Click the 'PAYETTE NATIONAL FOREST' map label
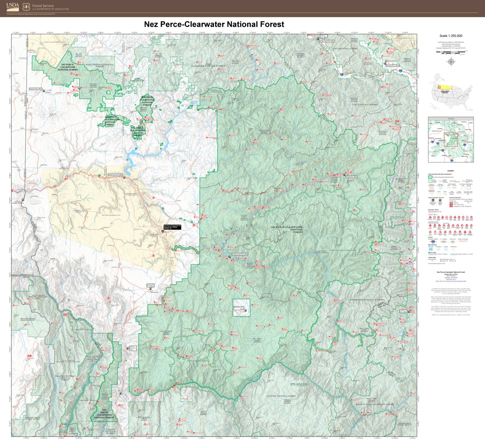 (281, 396)
